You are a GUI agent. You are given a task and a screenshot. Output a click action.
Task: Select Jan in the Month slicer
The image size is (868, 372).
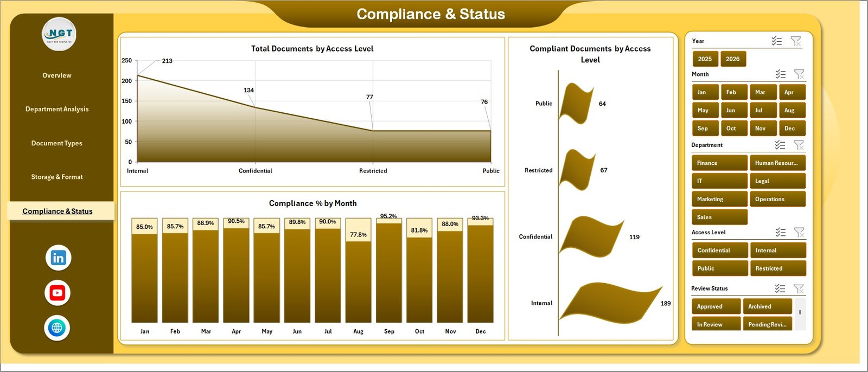point(705,92)
